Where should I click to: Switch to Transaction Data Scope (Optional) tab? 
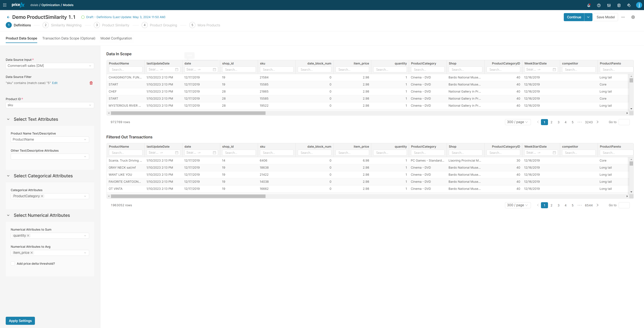click(x=69, y=38)
